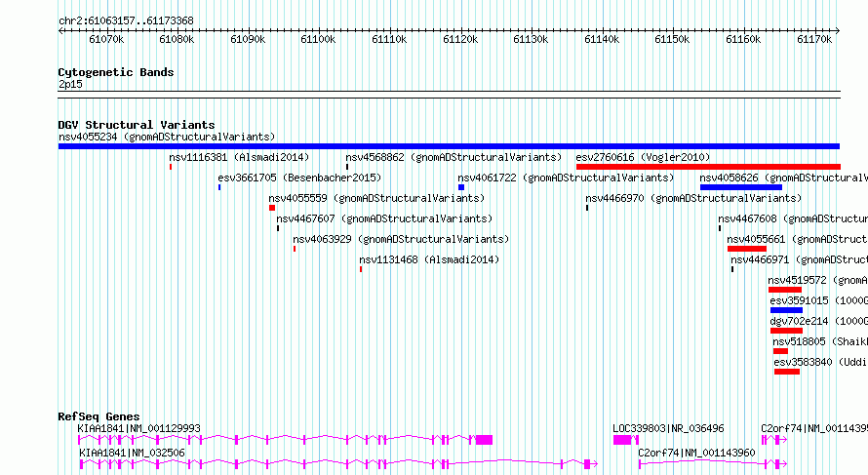
Task: Open the nsv4055234 gnomADStructuralVariants label
Action: (x=167, y=137)
